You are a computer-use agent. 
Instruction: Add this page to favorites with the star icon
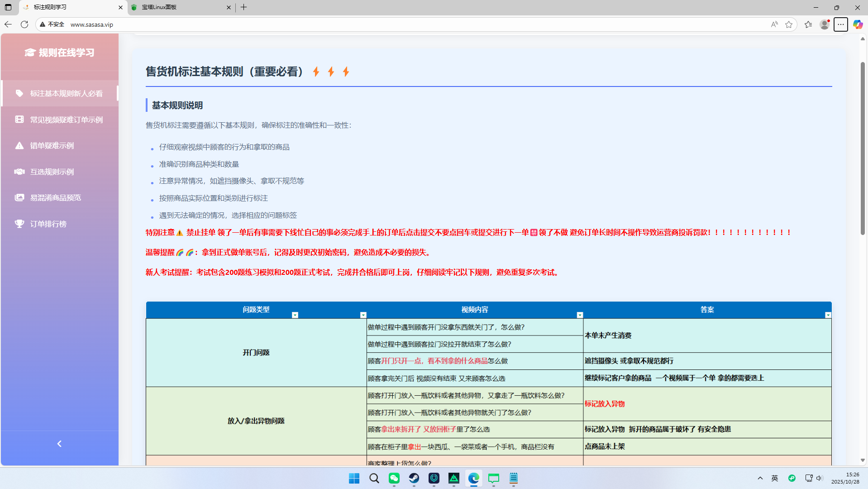[x=789, y=24]
